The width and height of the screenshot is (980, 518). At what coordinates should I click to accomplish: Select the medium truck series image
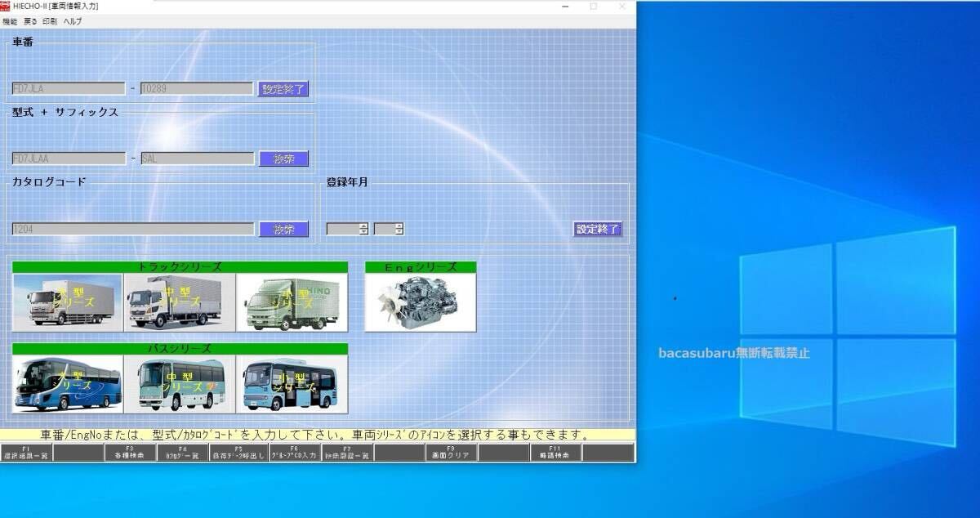(x=180, y=302)
